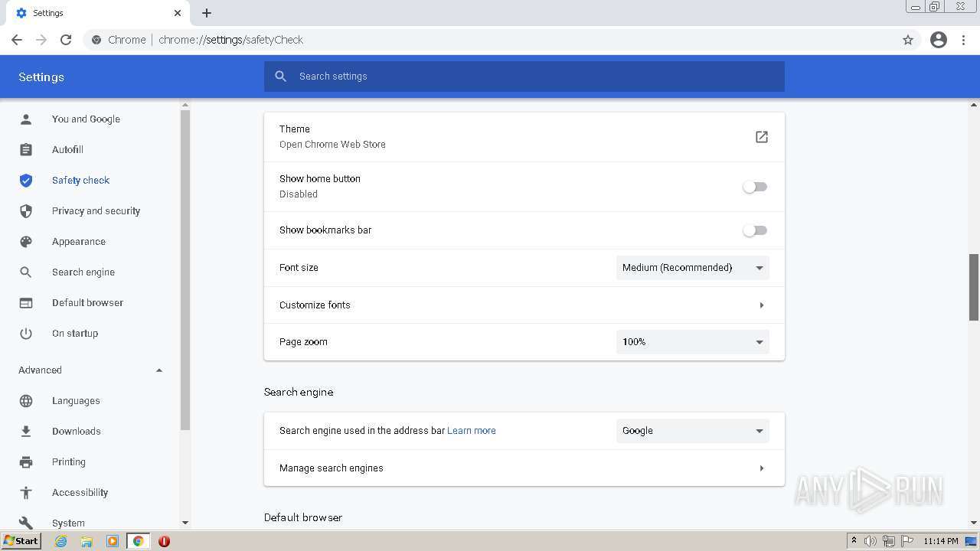
Task: Select Languages in sidebar
Action: (x=76, y=401)
